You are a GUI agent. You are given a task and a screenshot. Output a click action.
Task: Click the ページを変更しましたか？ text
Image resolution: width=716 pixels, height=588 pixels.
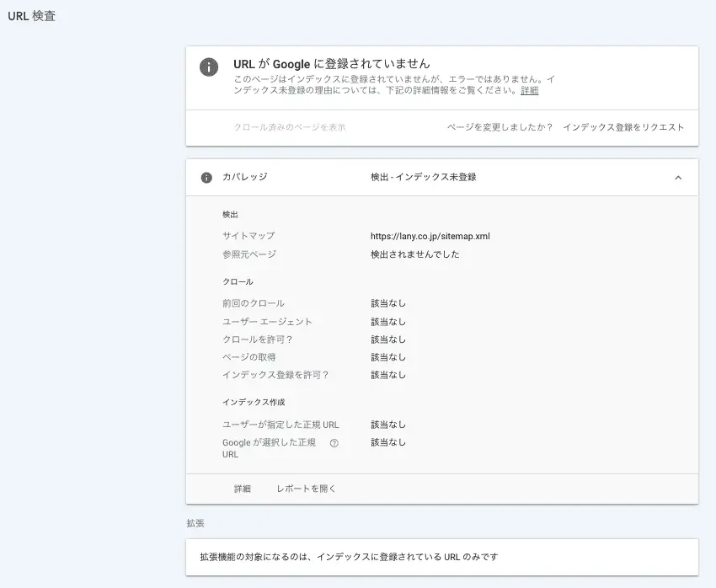tap(500, 127)
